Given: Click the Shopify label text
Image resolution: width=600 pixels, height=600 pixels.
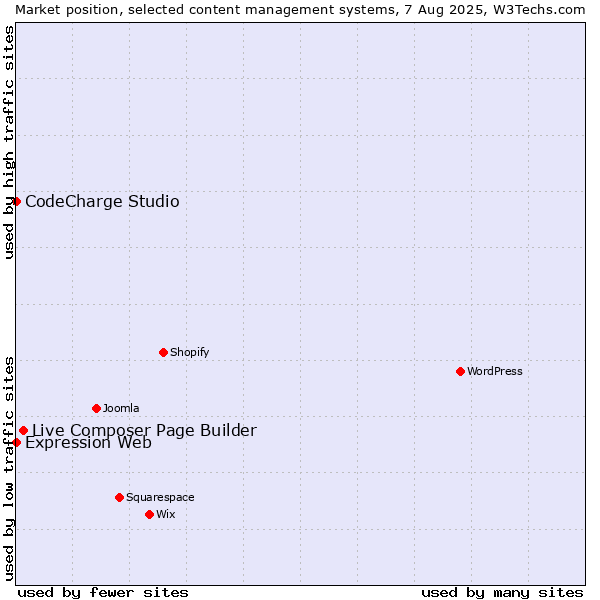Looking at the screenshot, I should (x=189, y=352).
